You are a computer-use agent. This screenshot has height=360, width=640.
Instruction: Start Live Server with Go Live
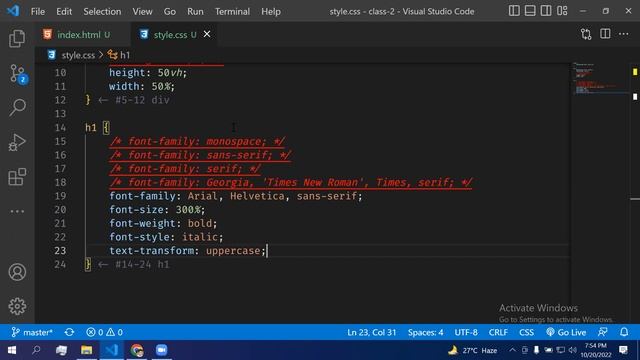566,332
